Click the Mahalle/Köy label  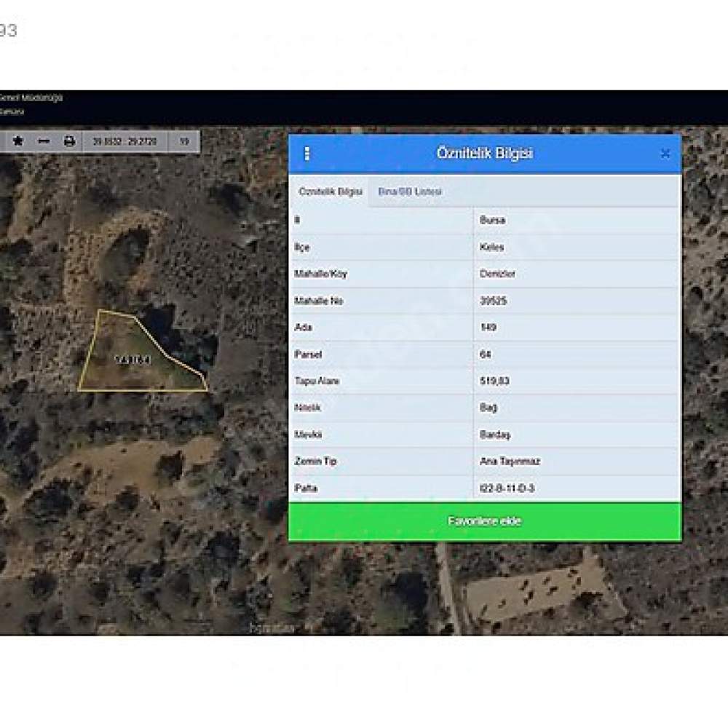point(320,274)
